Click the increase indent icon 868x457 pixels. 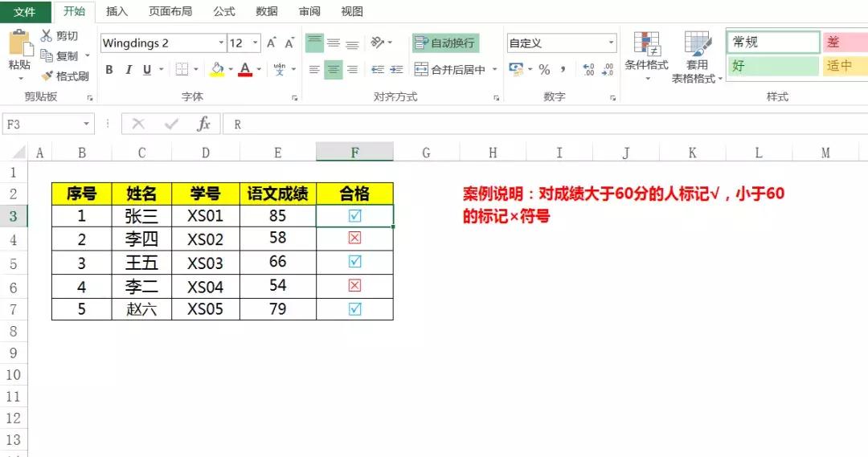pyautogui.click(x=396, y=70)
